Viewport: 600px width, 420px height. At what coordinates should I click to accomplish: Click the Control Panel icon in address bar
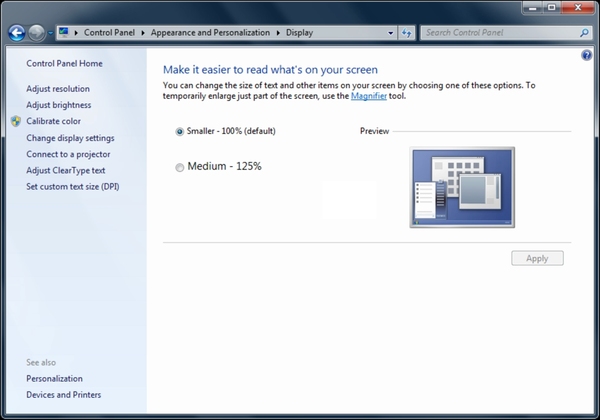point(64,32)
